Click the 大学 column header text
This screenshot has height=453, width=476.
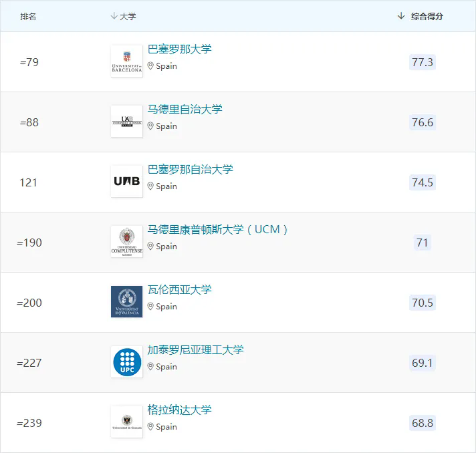(128, 17)
